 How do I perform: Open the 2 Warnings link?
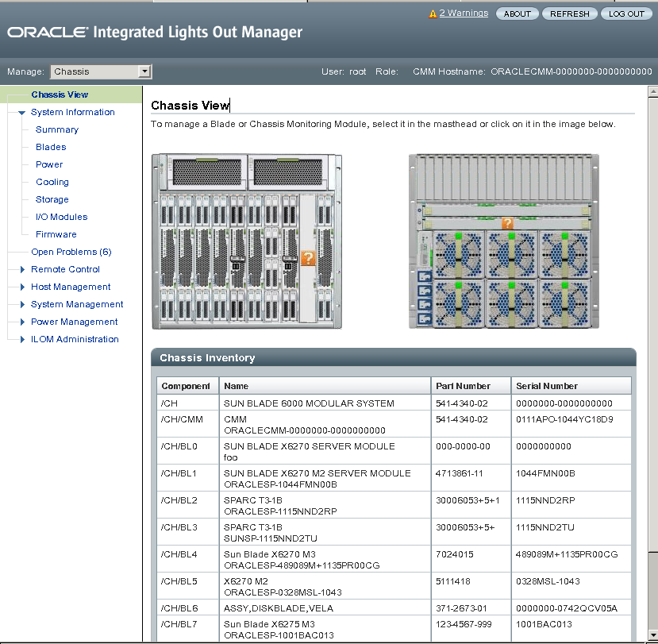[x=464, y=13]
